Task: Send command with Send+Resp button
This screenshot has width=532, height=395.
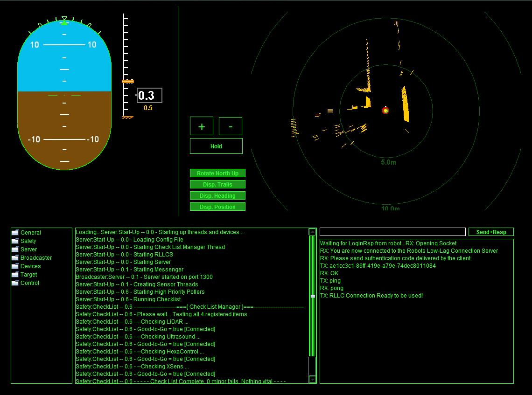Action: (491, 232)
